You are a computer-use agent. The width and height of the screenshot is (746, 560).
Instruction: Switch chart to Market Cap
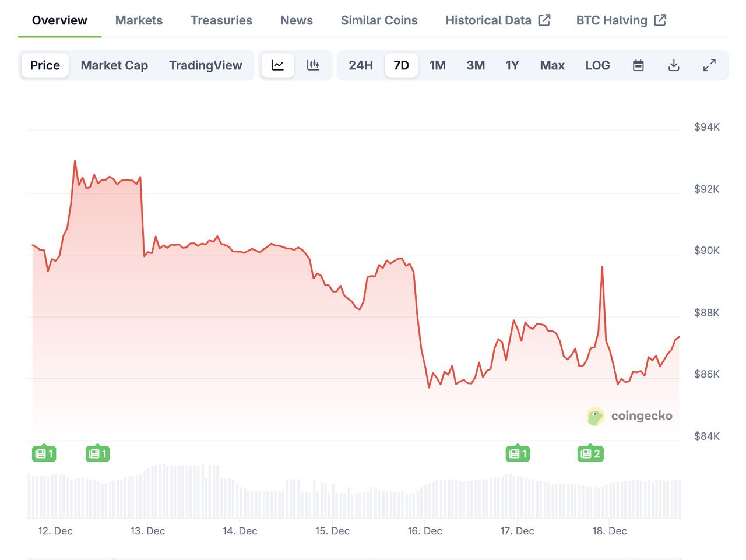tap(114, 65)
